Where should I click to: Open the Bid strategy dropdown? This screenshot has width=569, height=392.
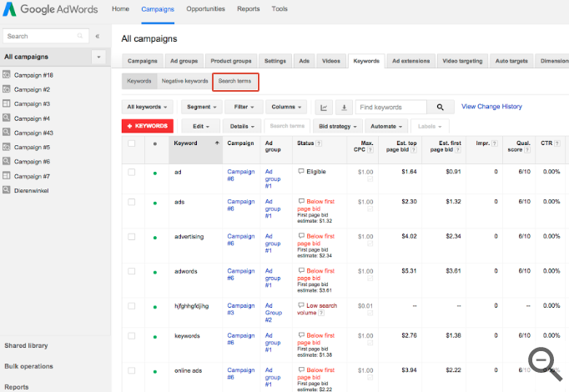(x=338, y=126)
